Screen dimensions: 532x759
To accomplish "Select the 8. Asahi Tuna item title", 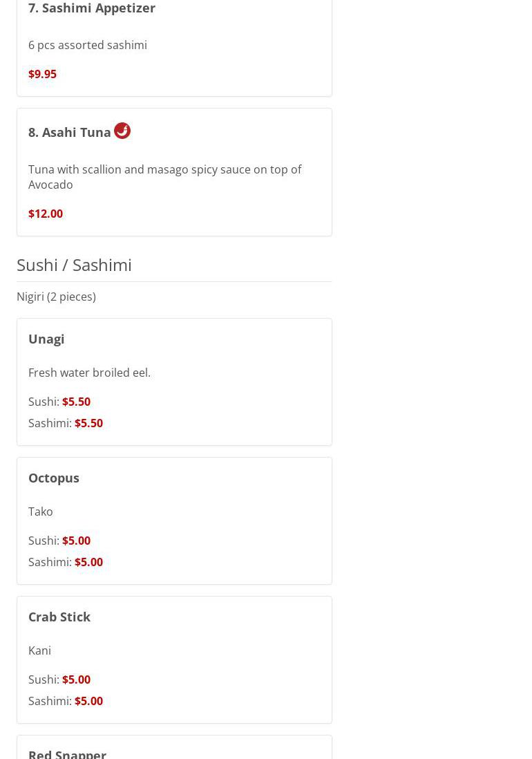I will click(x=70, y=132).
